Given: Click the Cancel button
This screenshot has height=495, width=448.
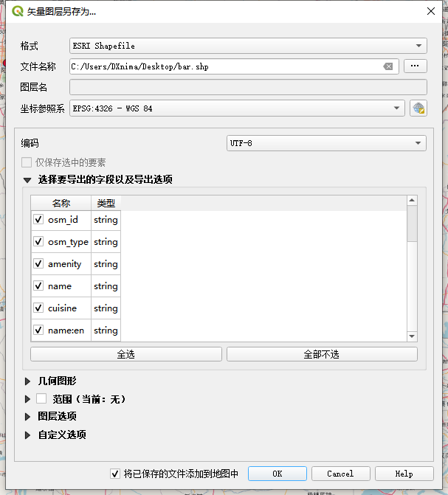Looking at the screenshot, I should pos(340,474).
